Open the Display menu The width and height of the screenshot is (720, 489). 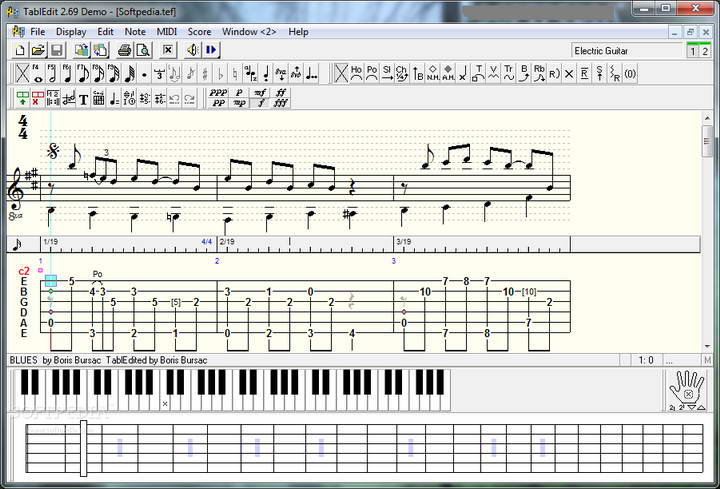click(x=71, y=32)
